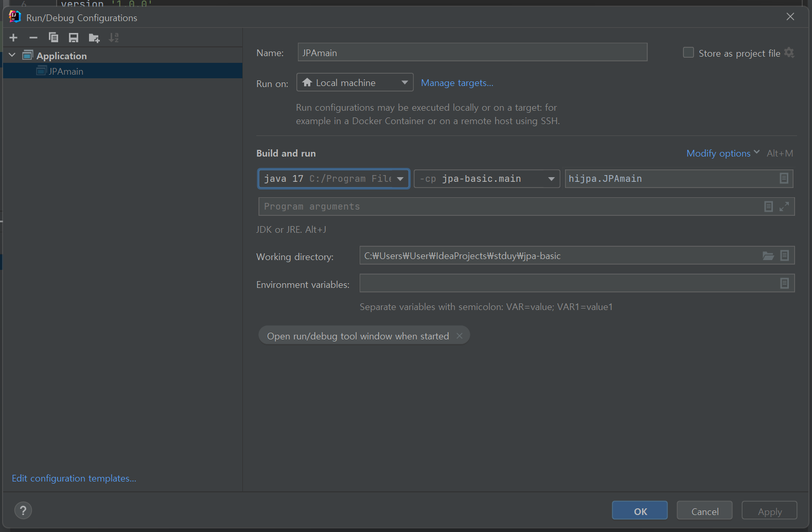Click the hijpa.JPAmain main class field
This screenshot has width=812, height=532.
click(679, 179)
